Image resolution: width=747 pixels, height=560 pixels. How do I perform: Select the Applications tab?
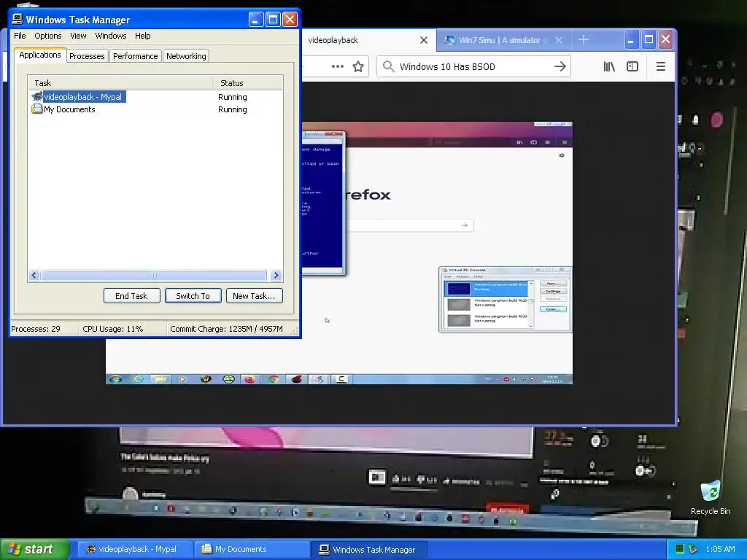[x=40, y=55]
